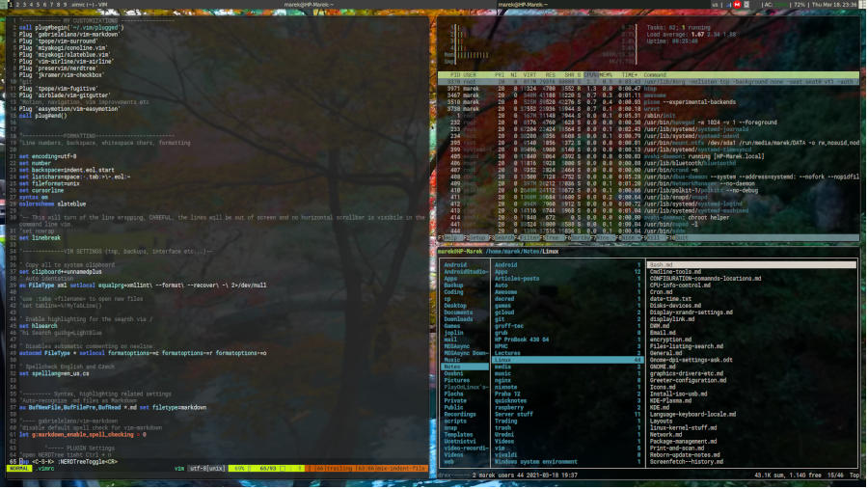868x489 pixels.
Task: Click F9 Kill in htop footer
Action: [x=652, y=237]
